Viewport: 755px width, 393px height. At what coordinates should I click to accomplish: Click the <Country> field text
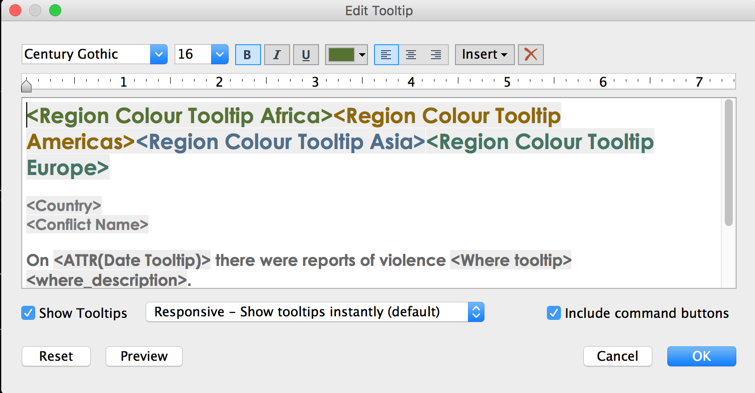pos(64,206)
